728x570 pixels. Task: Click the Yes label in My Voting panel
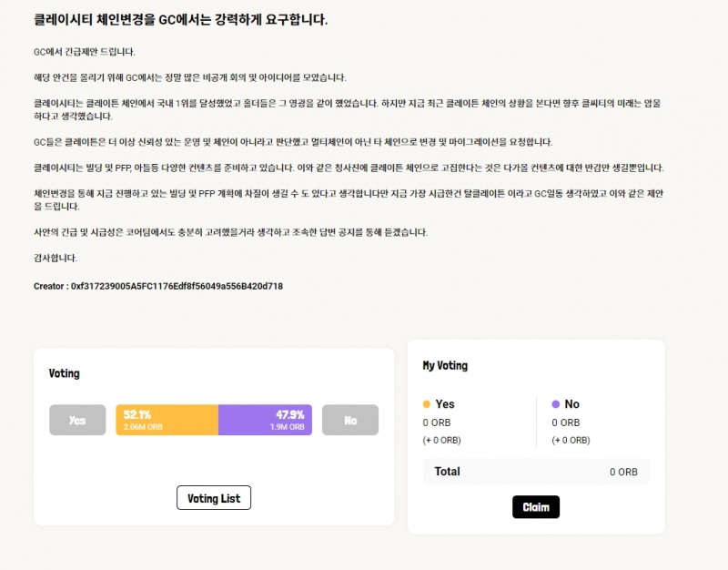[x=445, y=403]
